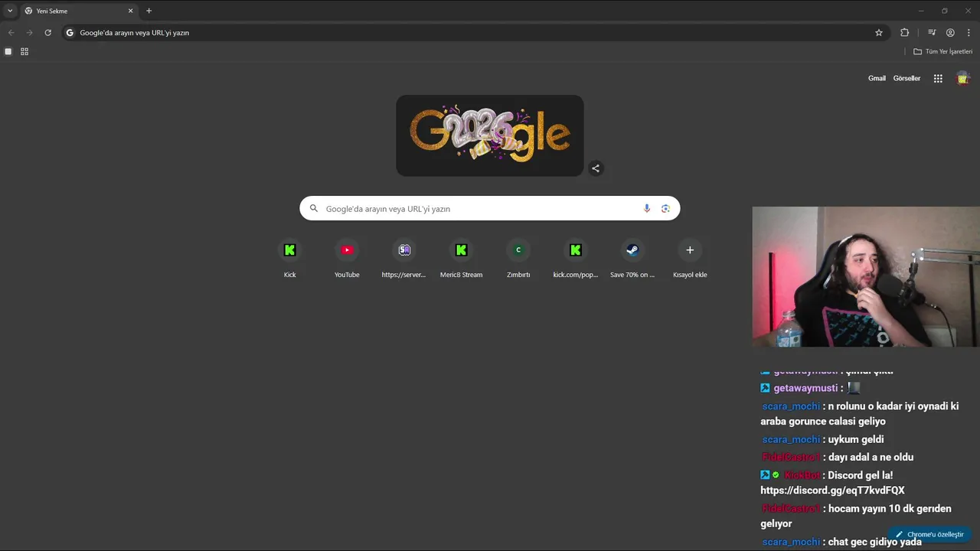Open Tüm Yer İşaretleri folder

(942, 51)
